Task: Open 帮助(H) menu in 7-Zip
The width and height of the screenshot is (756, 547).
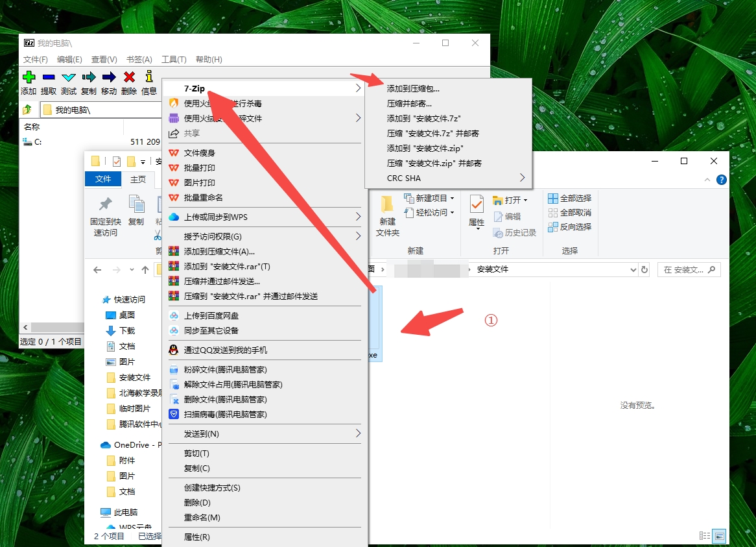Action: 209,59
